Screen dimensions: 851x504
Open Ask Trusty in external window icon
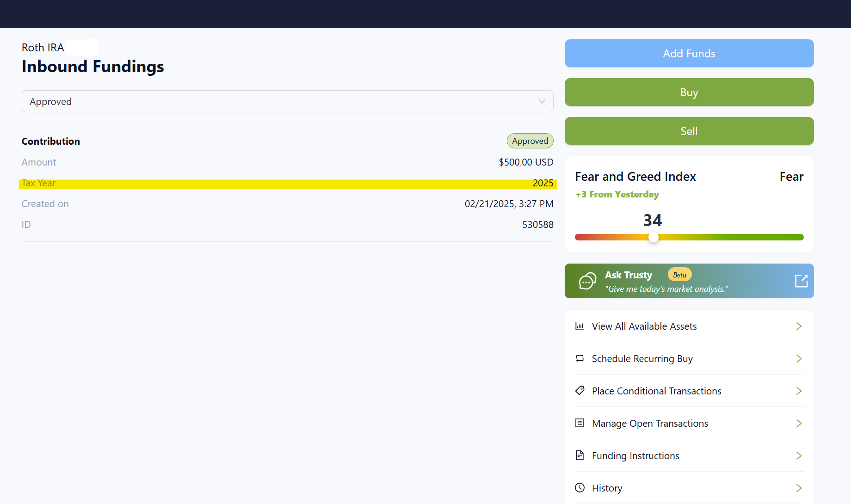pyautogui.click(x=801, y=281)
